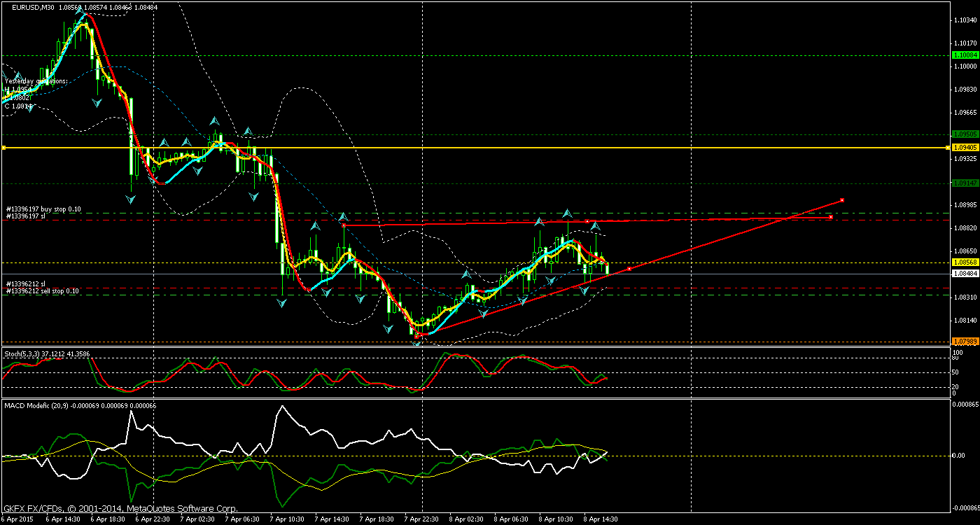Click the up arrow beneath the 6 Apr 22:30 candles

pos(163,142)
